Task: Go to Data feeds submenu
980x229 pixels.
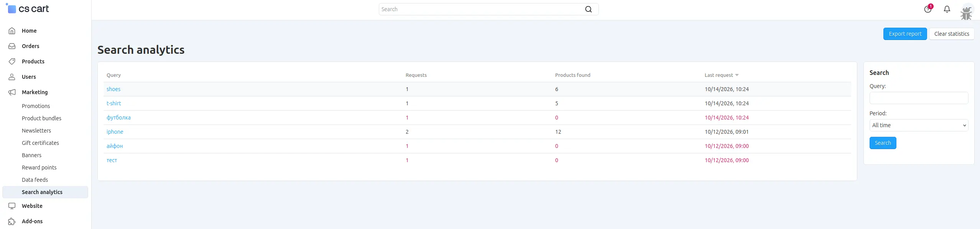Action: click(35, 180)
